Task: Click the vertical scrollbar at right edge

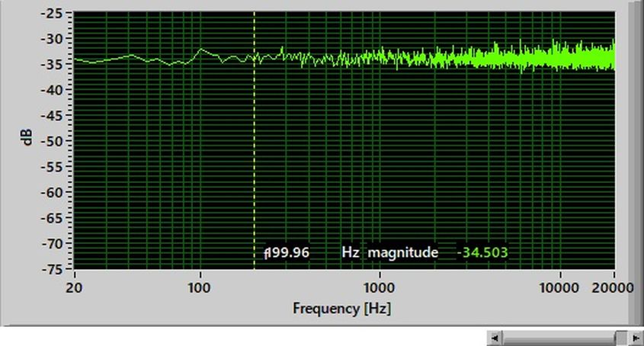Action: coord(636,152)
